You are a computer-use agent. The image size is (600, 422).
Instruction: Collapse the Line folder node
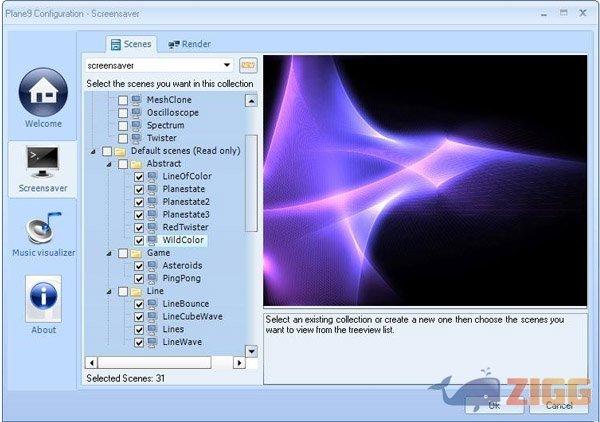[x=109, y=292]
